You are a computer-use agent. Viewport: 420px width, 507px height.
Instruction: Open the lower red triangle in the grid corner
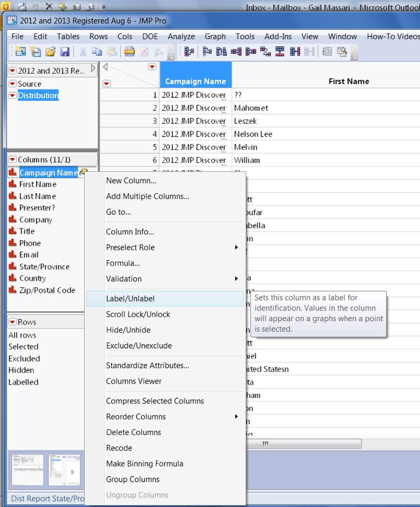107,84
